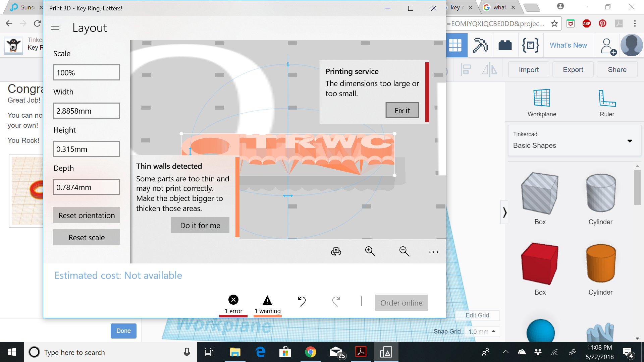The image size is (644, 362).
Task: Click the center view camera icon
Action: tap(336, 252)
